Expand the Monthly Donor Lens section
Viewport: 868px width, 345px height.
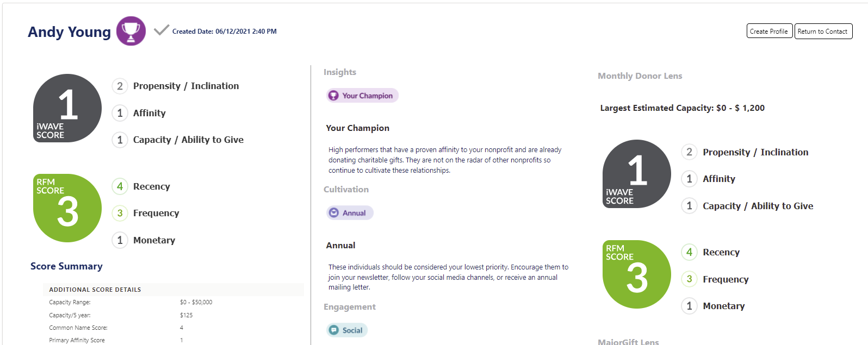[x=640, y=76]
